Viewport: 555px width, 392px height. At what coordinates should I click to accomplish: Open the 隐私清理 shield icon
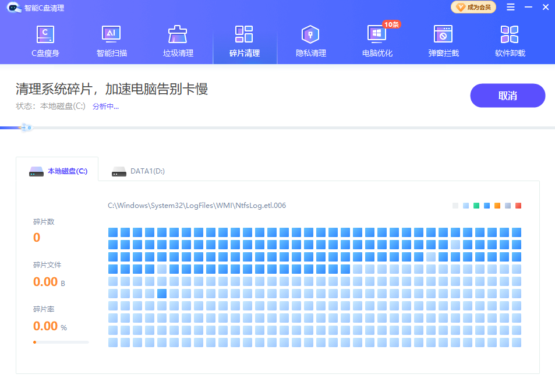click(x=310, y=35)
